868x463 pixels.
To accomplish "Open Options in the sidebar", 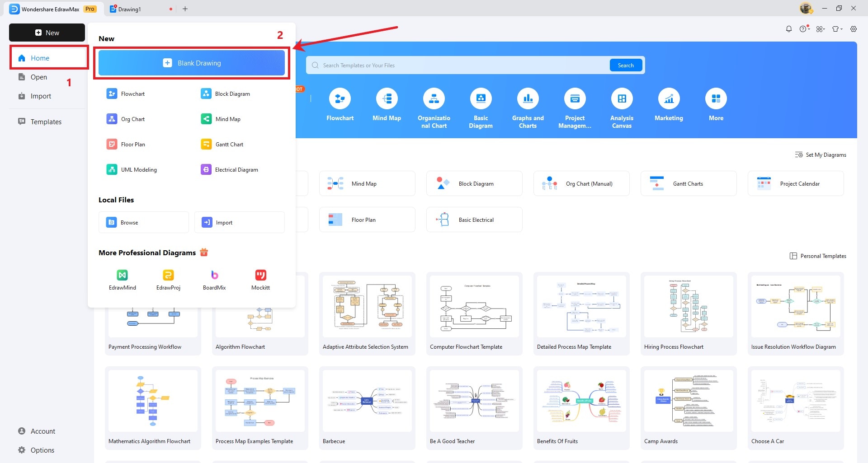I will pos(42,450).
